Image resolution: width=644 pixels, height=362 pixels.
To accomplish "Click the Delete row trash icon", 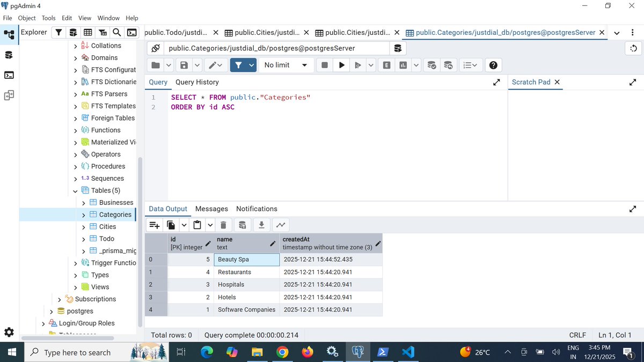I will [223, 225].
